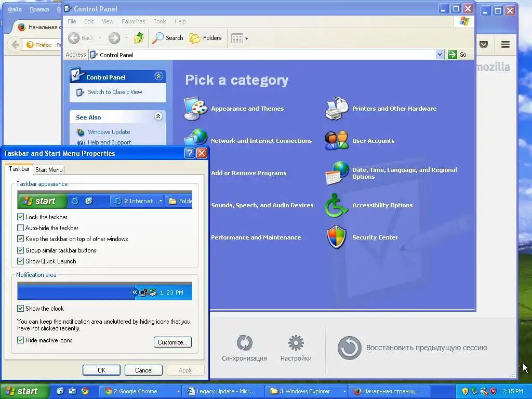Toggle Show Quick Launch checkbox

pyautogui.click(x=20, y=261)
